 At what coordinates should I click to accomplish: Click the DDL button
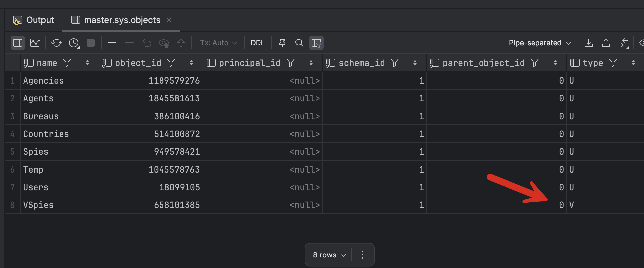[258, 43]
